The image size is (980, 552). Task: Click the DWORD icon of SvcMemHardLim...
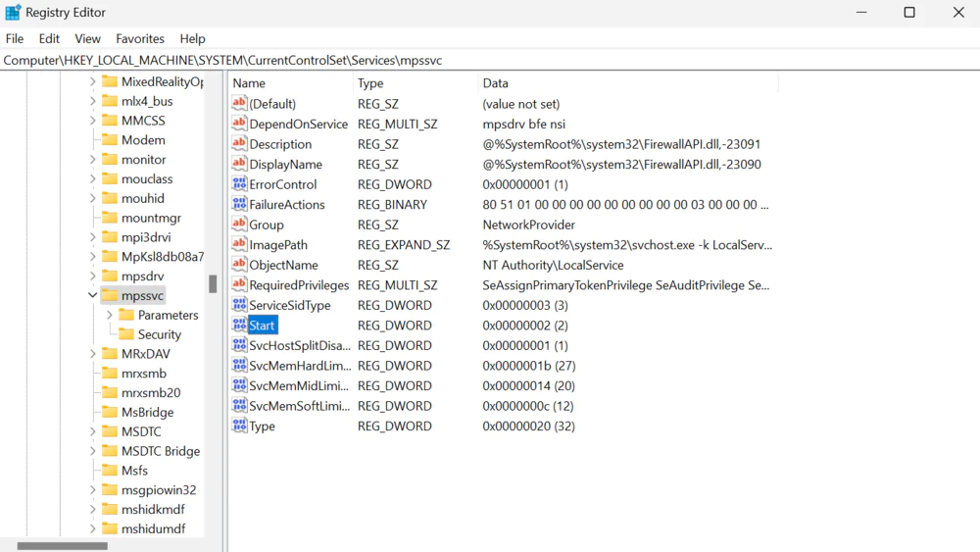coord(239,365)
